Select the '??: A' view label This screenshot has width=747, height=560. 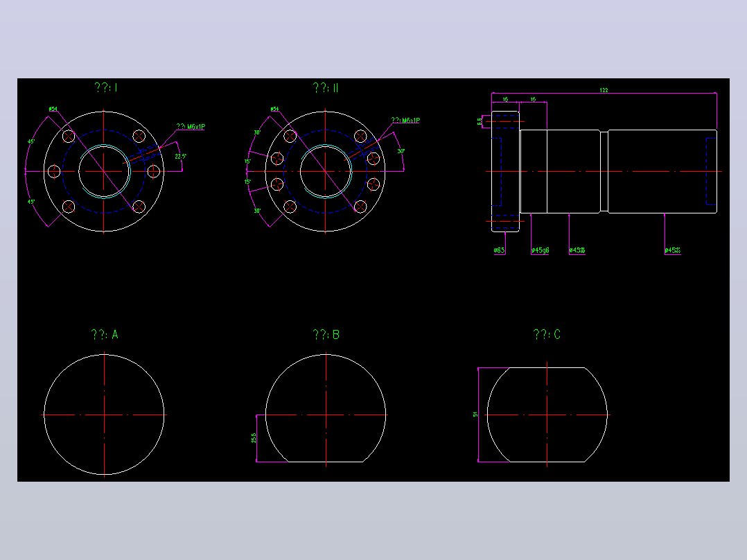click(105, 335)
